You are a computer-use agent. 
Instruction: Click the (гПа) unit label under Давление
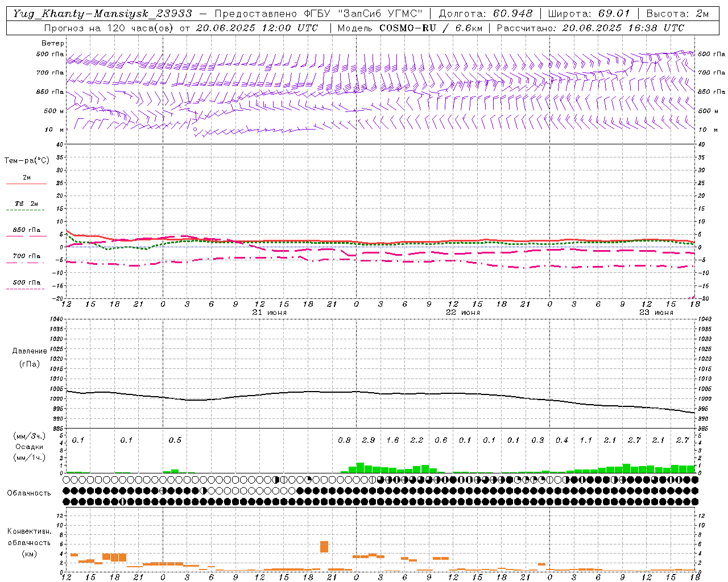(x=29, y=364)
